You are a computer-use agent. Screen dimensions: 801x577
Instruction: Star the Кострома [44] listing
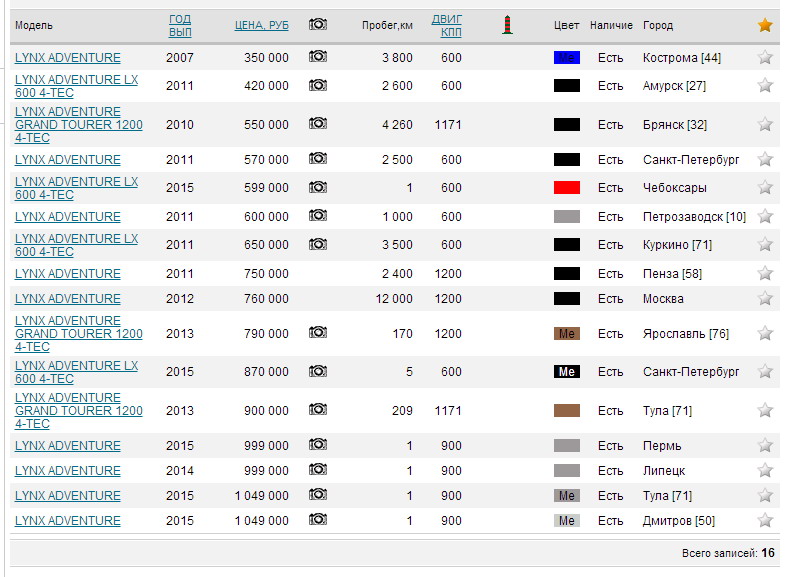(765, 57)
